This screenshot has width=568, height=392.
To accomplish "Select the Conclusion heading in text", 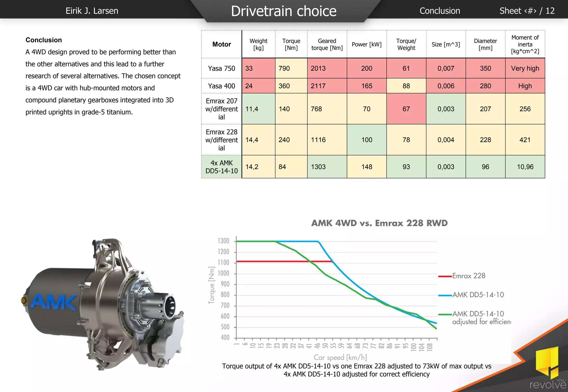I will tap(44, 40).
